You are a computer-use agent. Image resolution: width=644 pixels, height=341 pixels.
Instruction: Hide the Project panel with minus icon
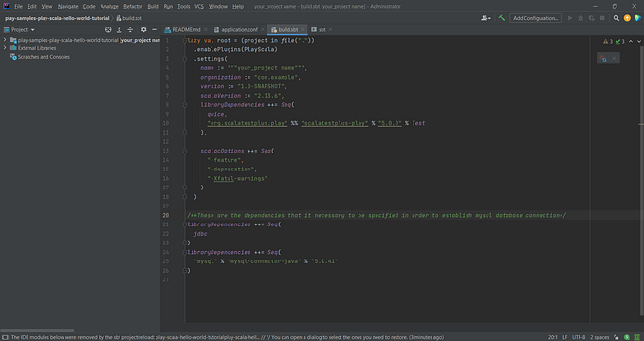(155, 29)
